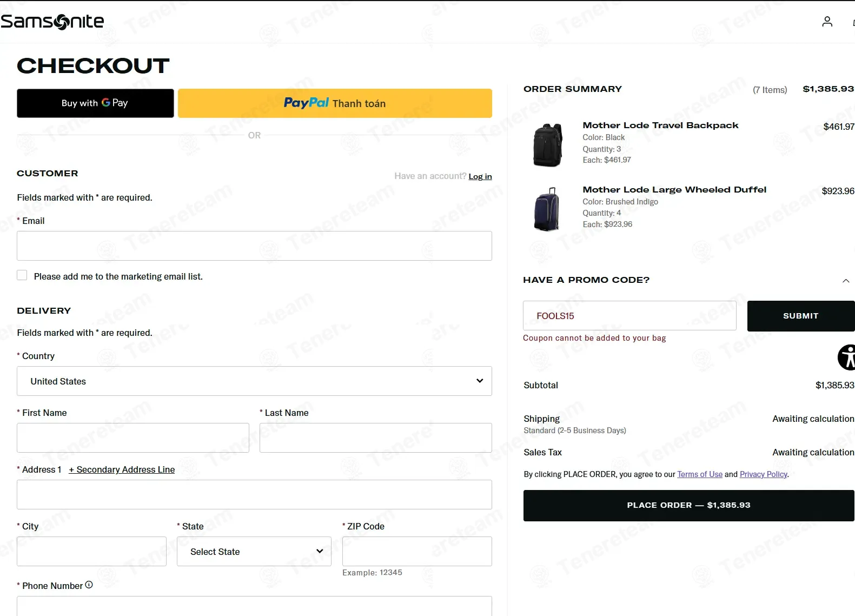Follow the Log in link
The image size is (855, 616).
click(480, 176)
